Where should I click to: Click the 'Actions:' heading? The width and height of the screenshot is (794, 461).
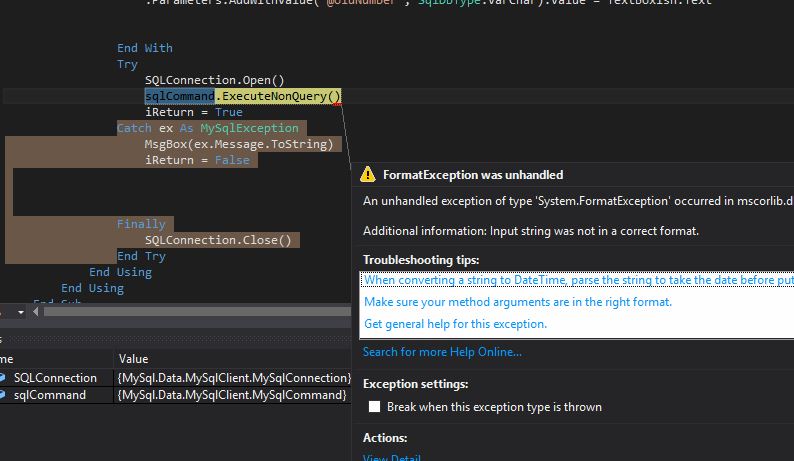coord(385,438)
